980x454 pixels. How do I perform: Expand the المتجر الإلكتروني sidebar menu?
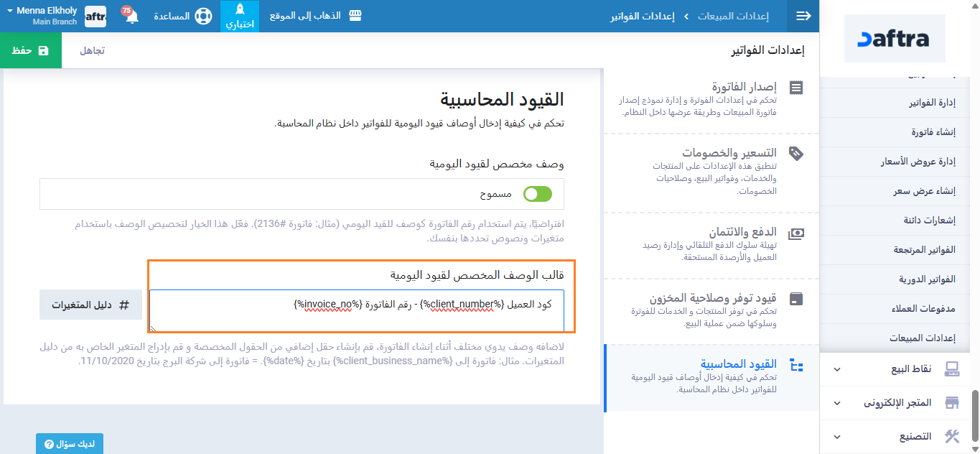click(x=836, y=402)
